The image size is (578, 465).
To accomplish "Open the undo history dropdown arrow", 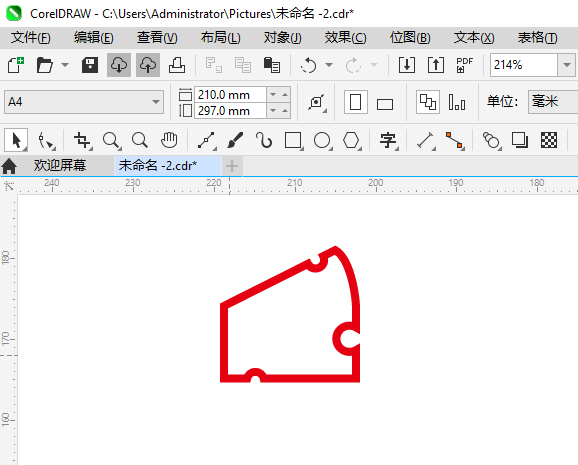I will (329, 65).
